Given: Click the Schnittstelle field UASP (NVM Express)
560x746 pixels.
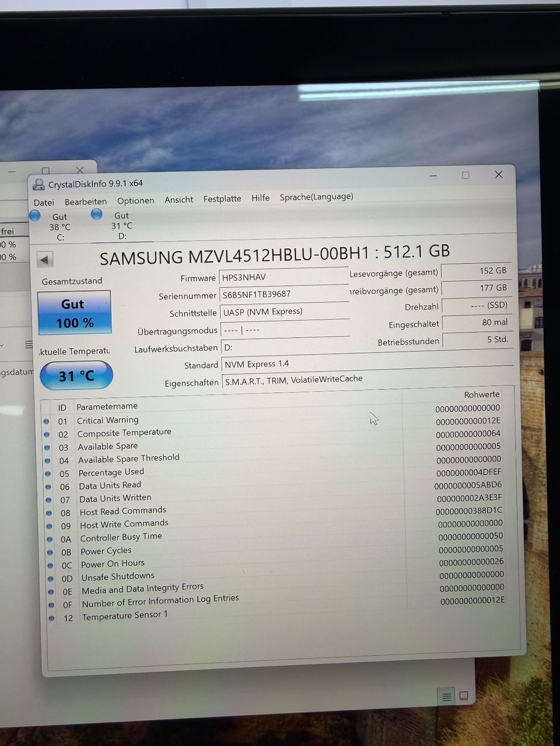Looking at the screenshot, I should pyautogui.click(x=285, y=312).
